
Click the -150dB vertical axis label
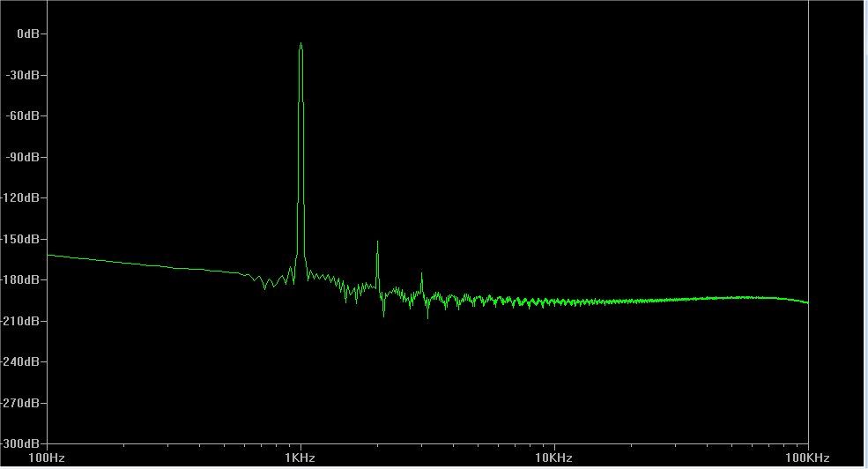click(20, 239)
